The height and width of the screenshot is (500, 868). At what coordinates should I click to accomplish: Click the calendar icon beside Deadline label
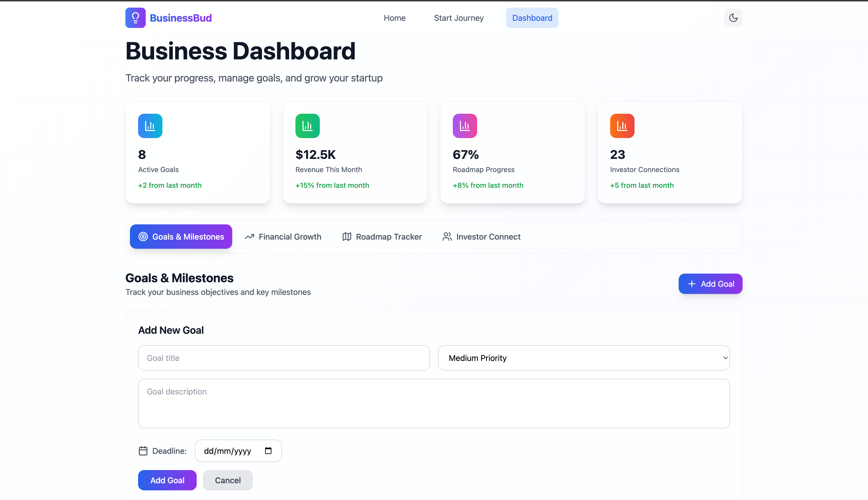click(143, 451)
